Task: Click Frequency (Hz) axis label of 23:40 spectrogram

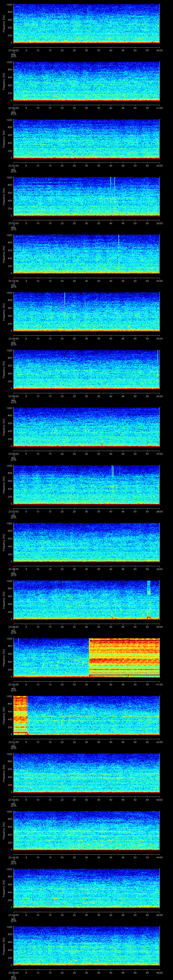Action: tap(4, 658)
